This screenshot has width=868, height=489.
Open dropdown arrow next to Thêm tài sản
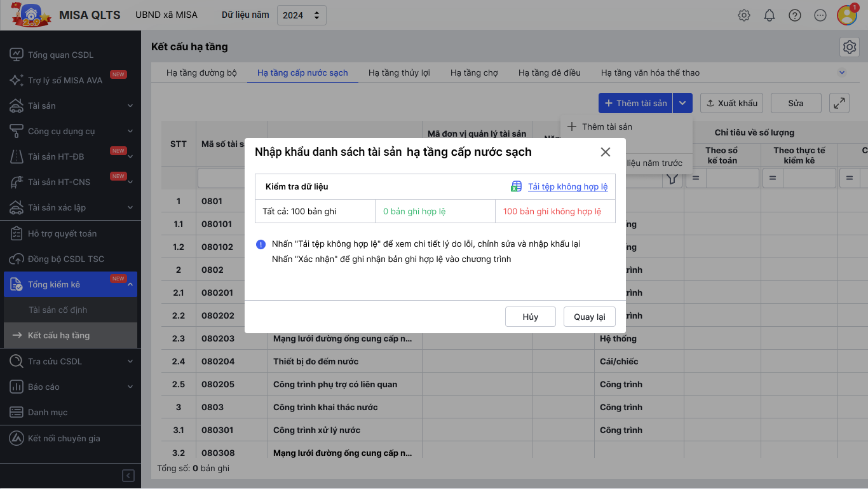pos(683,103)
